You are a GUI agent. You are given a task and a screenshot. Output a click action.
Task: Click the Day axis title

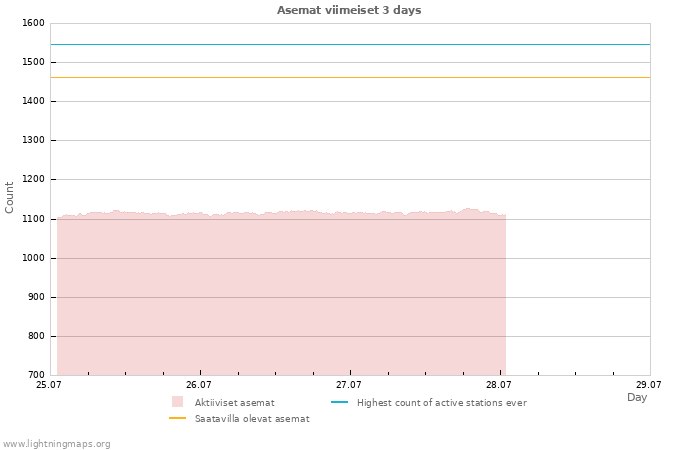point(637,397)
